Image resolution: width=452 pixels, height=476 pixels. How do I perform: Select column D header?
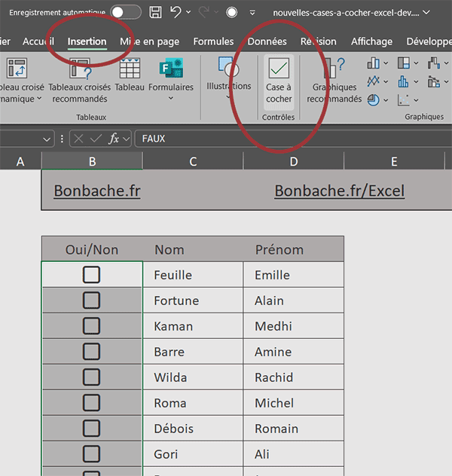point(294,161)
